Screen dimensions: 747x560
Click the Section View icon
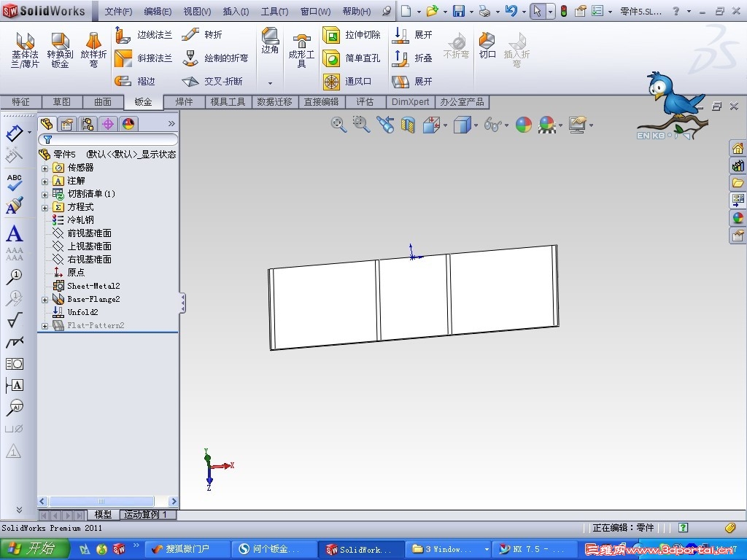(x=408, y=125)
